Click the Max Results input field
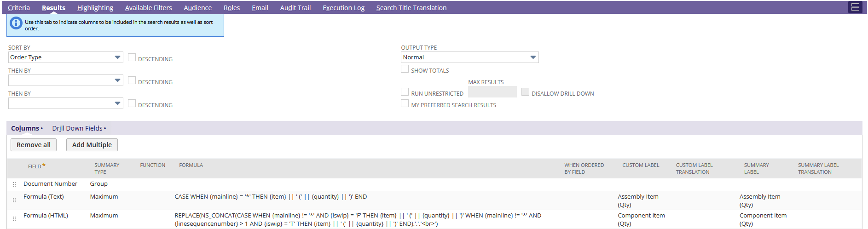Image resolution: width=868 pixels, height=229 pixels. point(492,92)
